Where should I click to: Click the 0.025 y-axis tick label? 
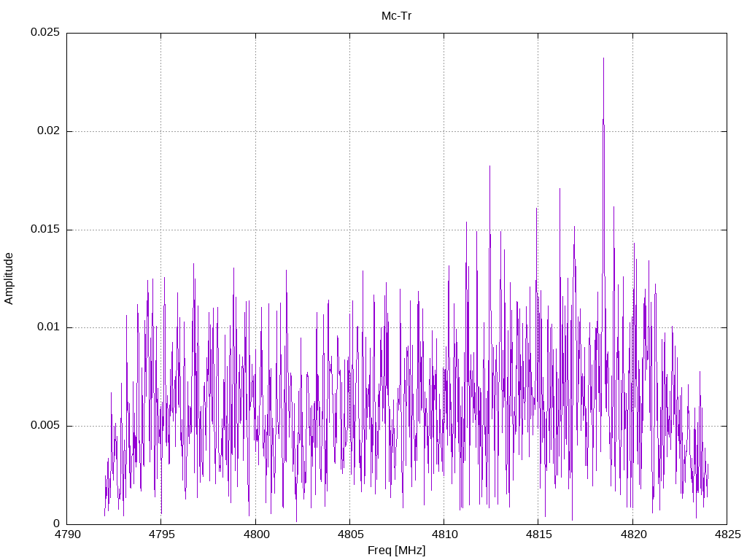[x=45, y=32]
